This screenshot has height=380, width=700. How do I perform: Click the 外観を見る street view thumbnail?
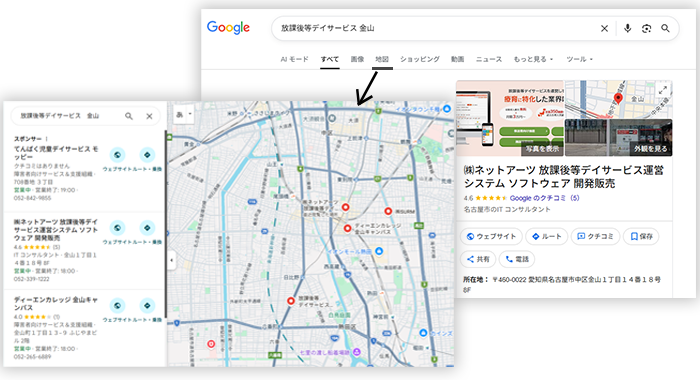[618, 138]
